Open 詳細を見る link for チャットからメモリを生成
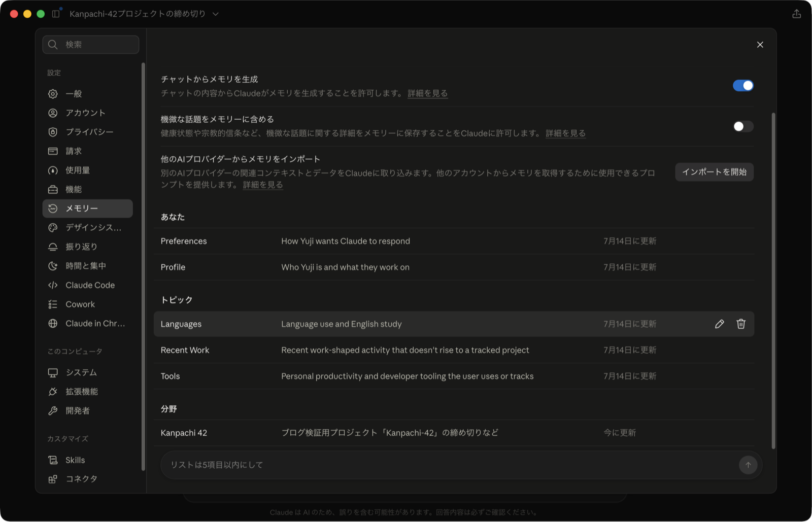The height and width of the screenshot is (522, 812). point(427,93)
